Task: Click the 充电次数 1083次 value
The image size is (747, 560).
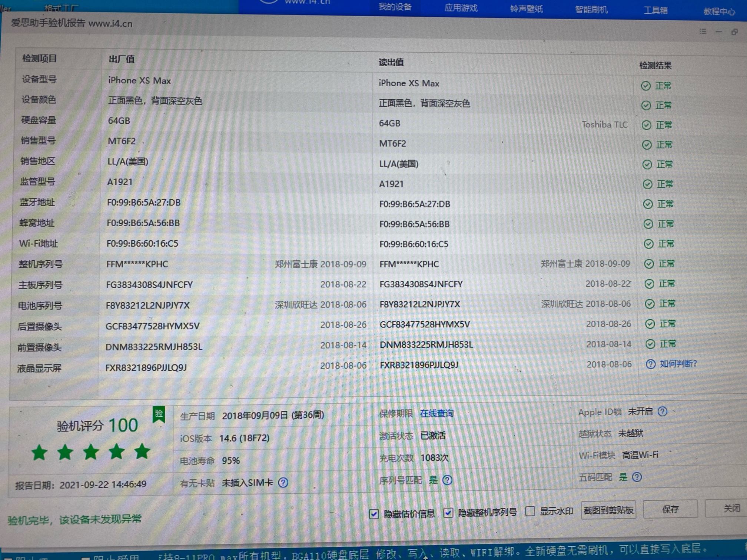Action: pyautogui.click(x=434, y=458)
